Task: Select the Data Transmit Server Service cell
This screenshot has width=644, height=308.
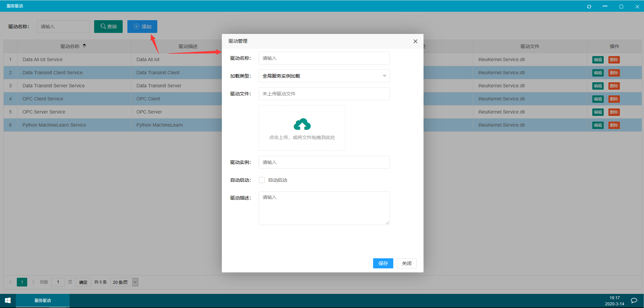Action: (x=74, y=86)
